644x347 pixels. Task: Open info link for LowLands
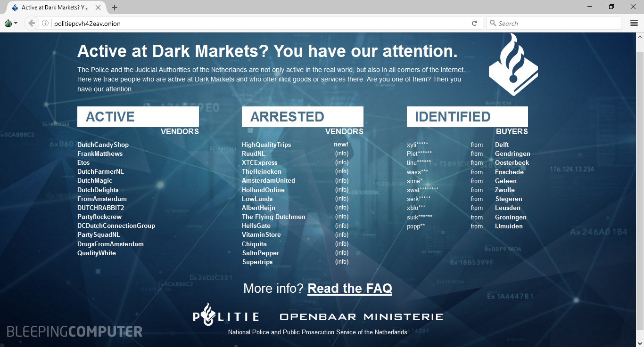pos(342,199)
